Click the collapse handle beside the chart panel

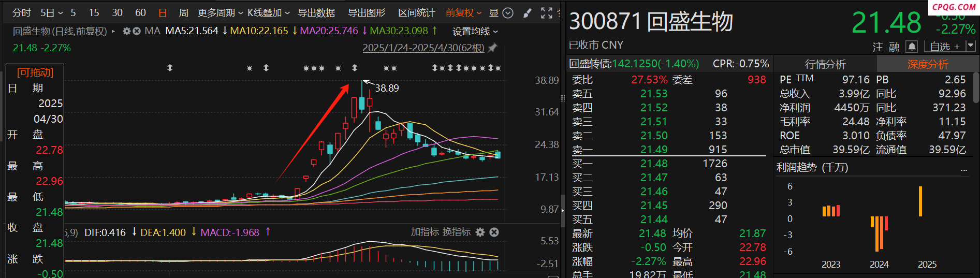click(563, 211)
